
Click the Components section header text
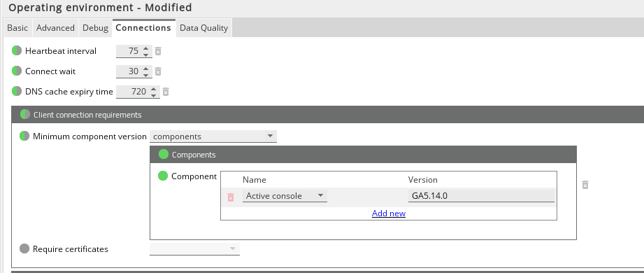[x=194, y=155]
